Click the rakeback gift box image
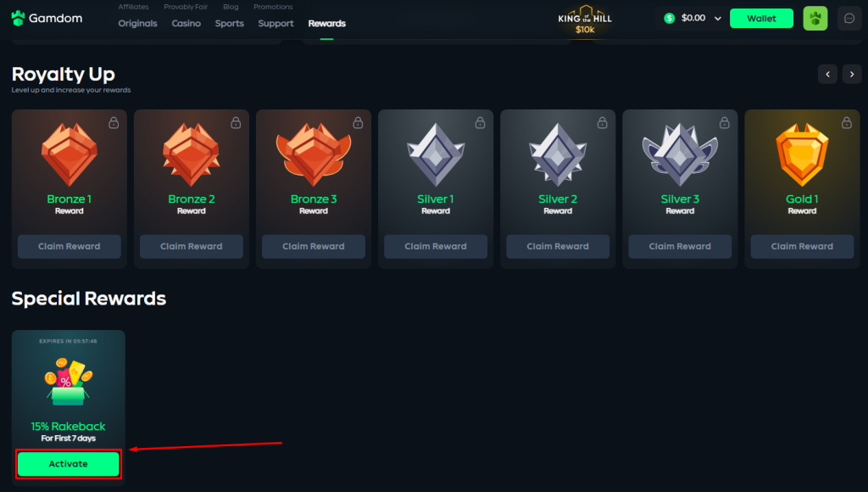This screenshot has width=868, height=492. click(68, 381)
